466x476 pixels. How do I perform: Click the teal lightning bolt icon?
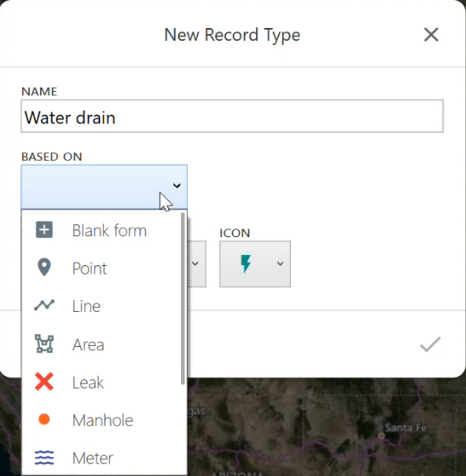coord(246,263)
